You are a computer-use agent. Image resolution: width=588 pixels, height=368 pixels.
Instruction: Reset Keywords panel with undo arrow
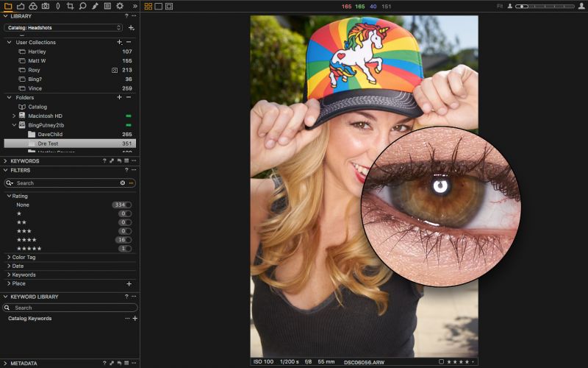[119, 160]
